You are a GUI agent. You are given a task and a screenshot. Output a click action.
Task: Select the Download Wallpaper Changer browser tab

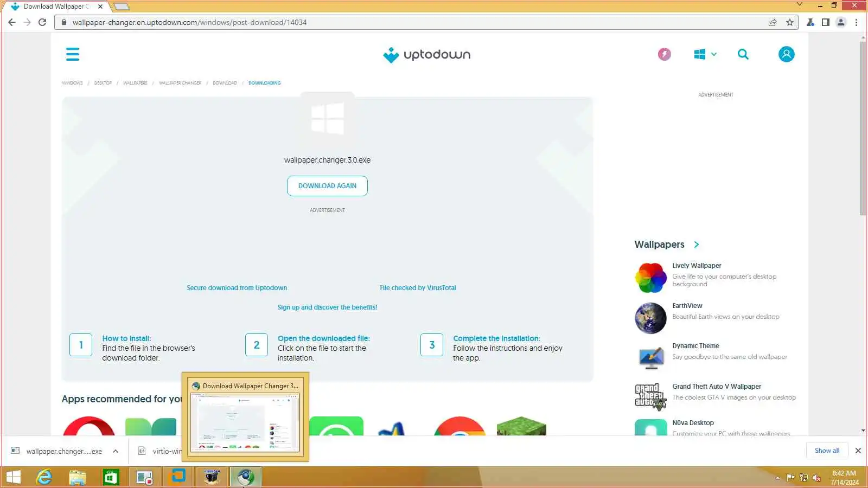click(x=57, y=7)
